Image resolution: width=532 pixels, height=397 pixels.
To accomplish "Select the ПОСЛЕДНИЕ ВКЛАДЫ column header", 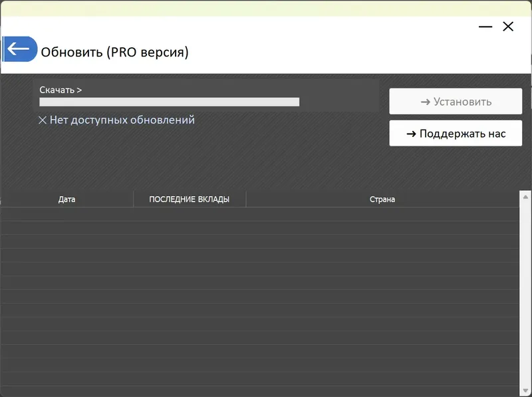I will click(x=190, y=199).
